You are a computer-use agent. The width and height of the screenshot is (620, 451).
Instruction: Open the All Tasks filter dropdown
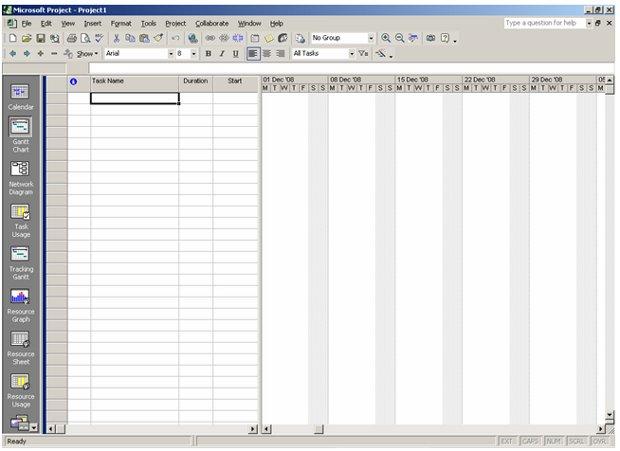coord(352,54)
